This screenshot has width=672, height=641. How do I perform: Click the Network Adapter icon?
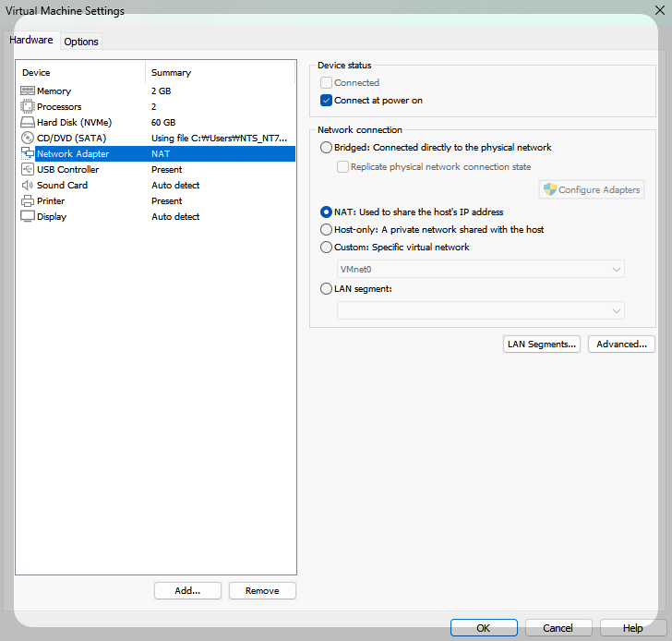[x=28, y=153]
